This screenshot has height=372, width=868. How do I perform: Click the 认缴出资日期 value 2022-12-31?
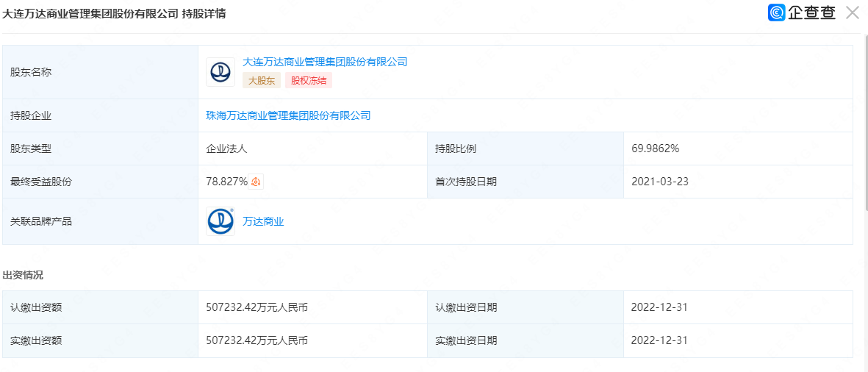pos(659,307)
